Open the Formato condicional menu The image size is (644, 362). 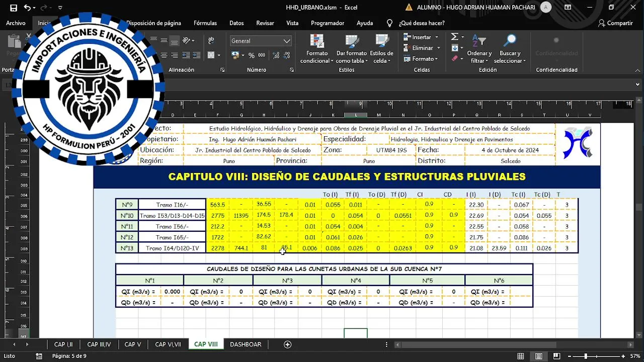(317, 49)
